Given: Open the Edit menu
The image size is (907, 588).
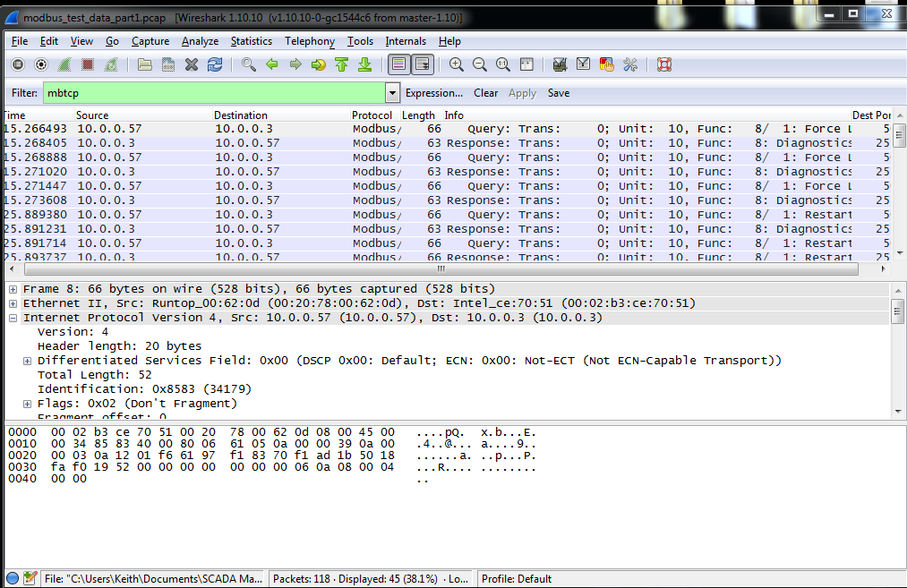Looking at the screenshot, I should click(48, 41).
